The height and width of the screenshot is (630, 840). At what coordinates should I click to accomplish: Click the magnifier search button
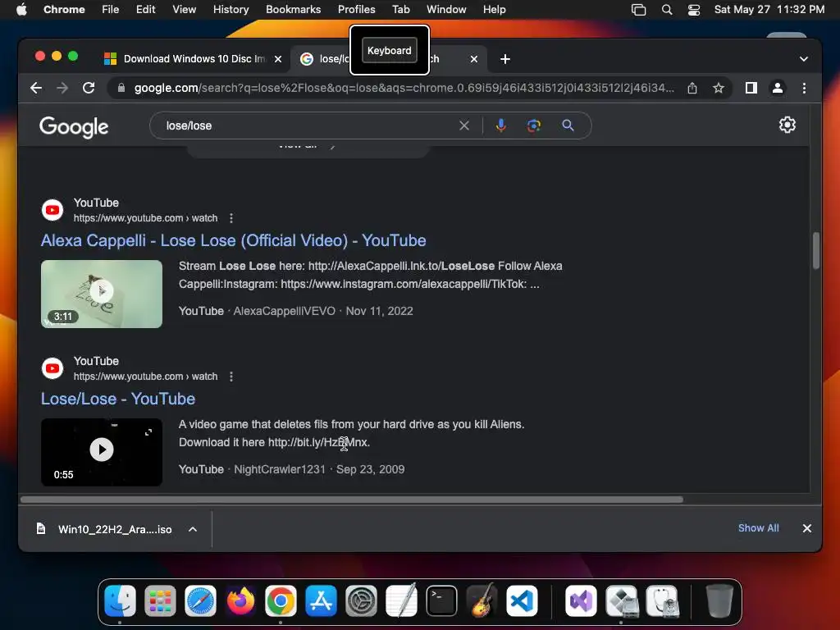coord(568,126)
